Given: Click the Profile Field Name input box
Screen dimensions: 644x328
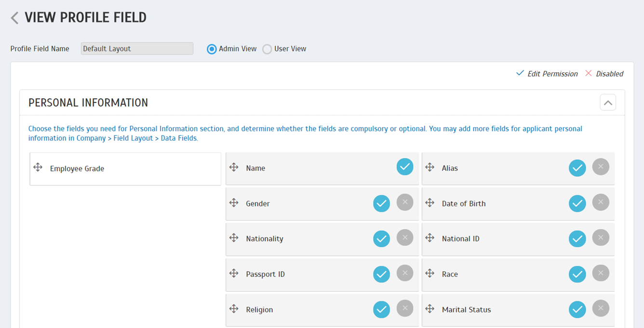Looking at the screenshot, I should [137, 49].
